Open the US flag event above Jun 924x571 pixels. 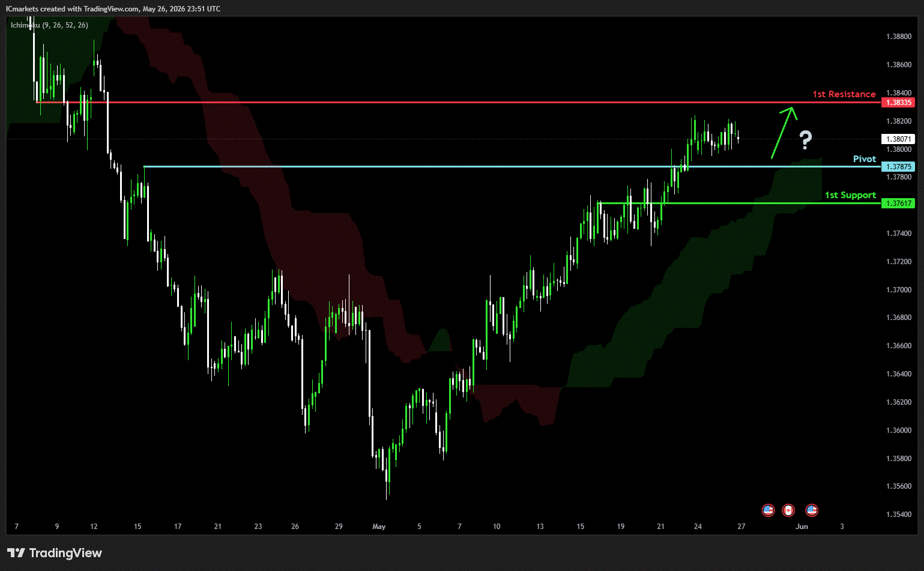812,510
